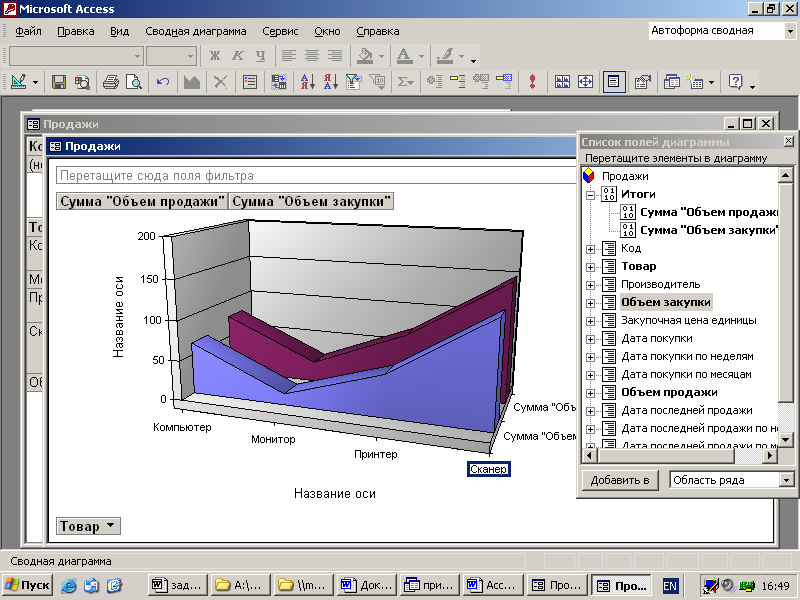Open Microsoft Access Help icon
This screenshot has width=800, height=600.
(x=735, y=82)
